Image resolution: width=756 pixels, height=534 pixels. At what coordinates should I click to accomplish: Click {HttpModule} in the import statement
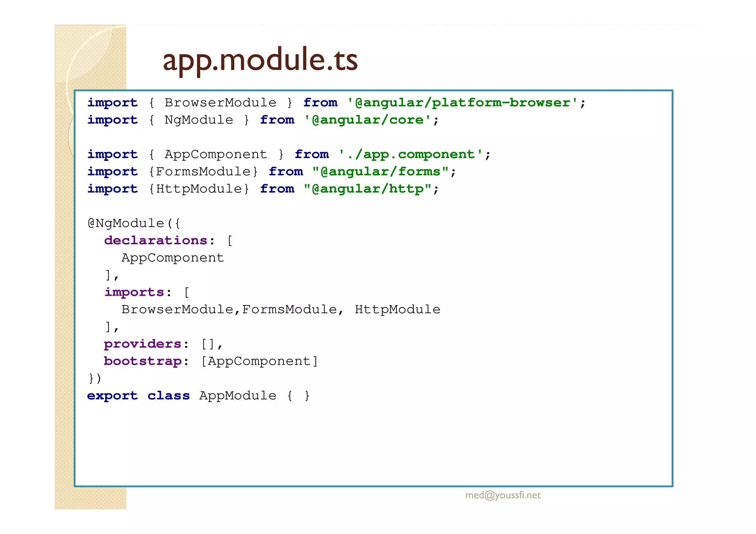[x=199, y=189]
